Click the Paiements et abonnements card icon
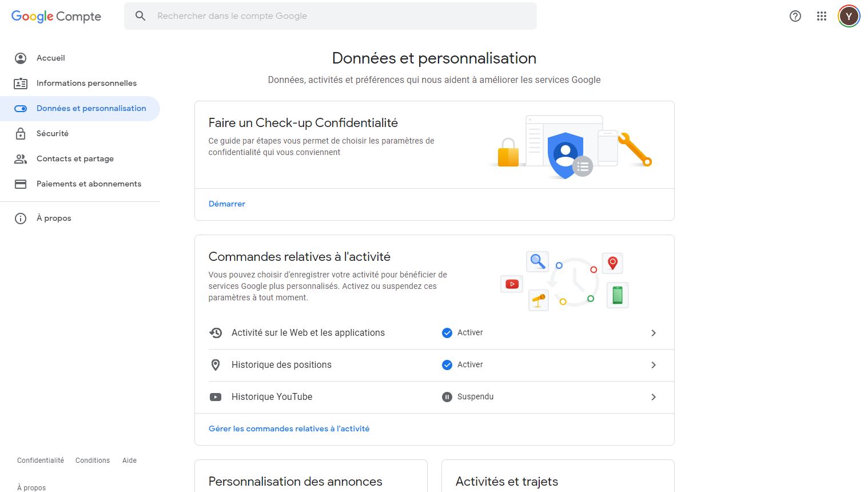The image size is (868, 492). tap(21, 184)
